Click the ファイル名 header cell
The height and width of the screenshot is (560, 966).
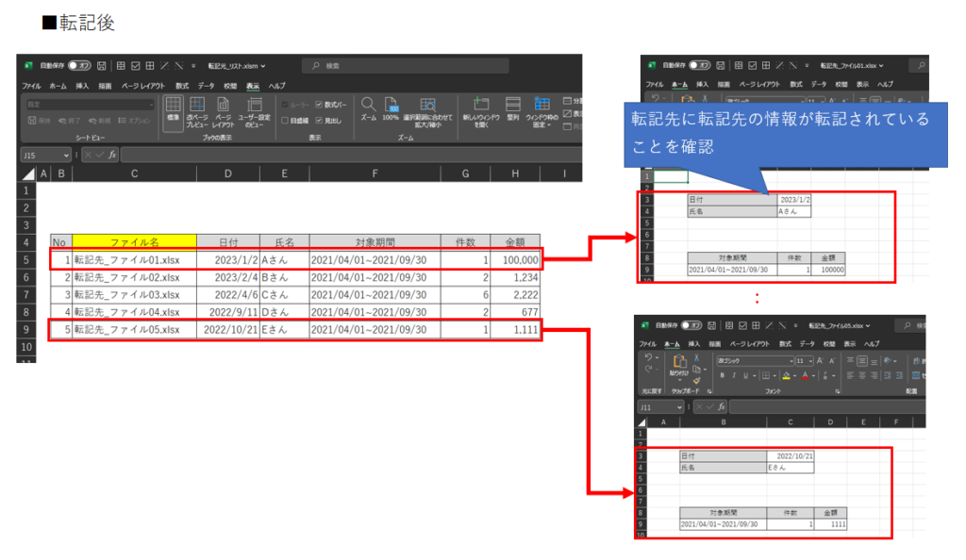(x=134, y=242)
